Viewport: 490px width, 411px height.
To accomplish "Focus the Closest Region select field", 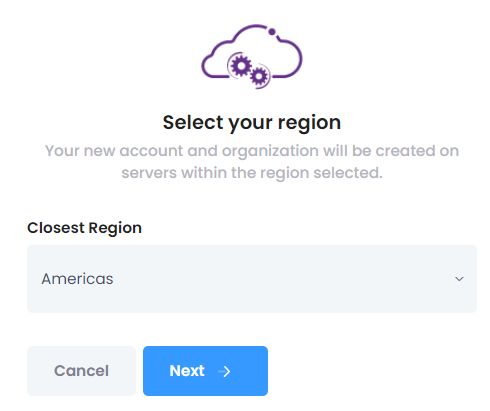I will (x=252, y=279).
